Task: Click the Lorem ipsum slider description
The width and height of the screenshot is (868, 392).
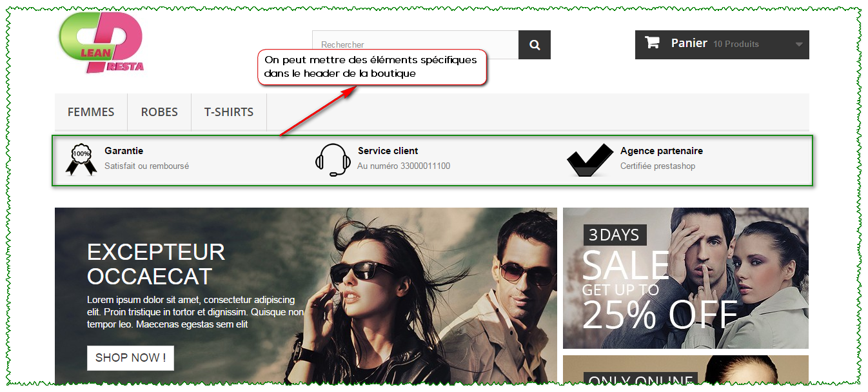Action: 195,312
